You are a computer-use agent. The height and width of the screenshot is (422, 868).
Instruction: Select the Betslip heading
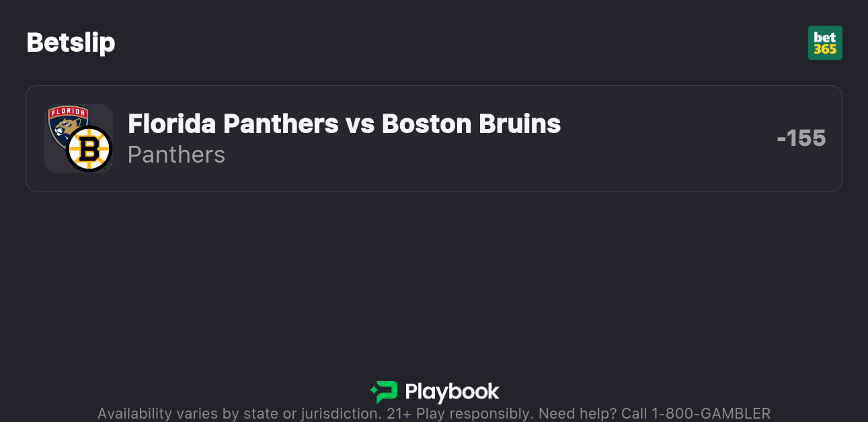tap(71, 43)
